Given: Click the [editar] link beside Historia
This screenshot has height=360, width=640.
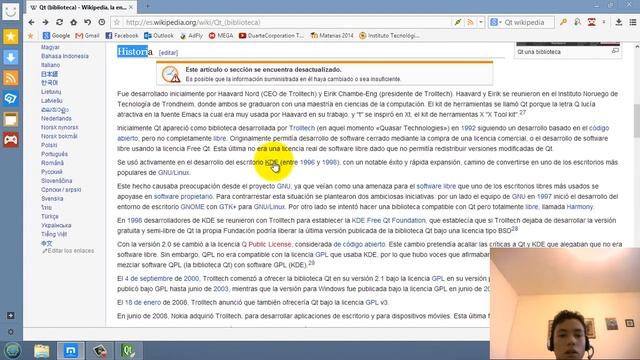Looking at the screenshot, I should click(168, 53).
